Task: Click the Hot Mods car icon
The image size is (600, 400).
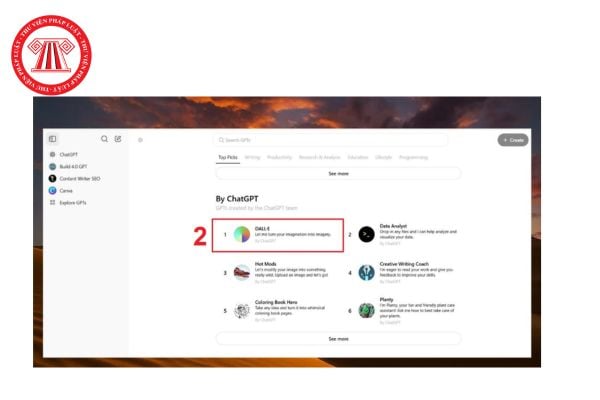Action: point(242,273)
